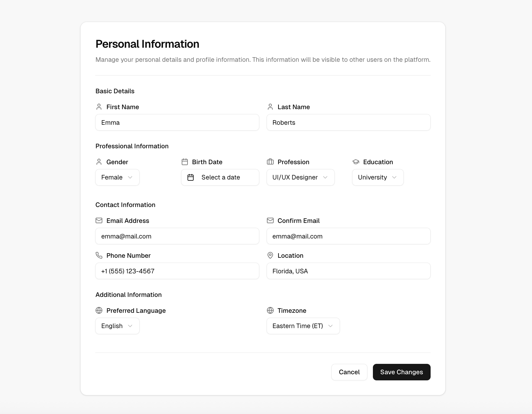
Task: Click the Last Name field containing Roberts
Action: [x=348, y=123]
